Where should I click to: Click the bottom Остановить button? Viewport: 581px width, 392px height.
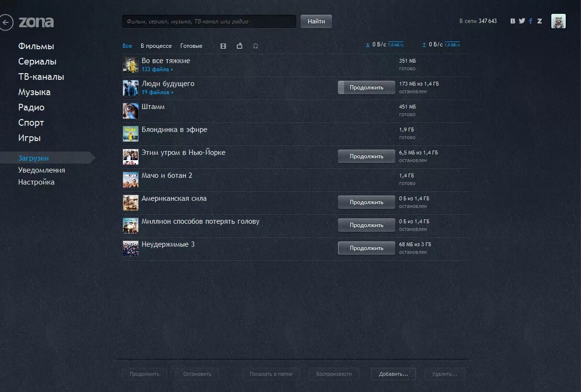[197, 374]
